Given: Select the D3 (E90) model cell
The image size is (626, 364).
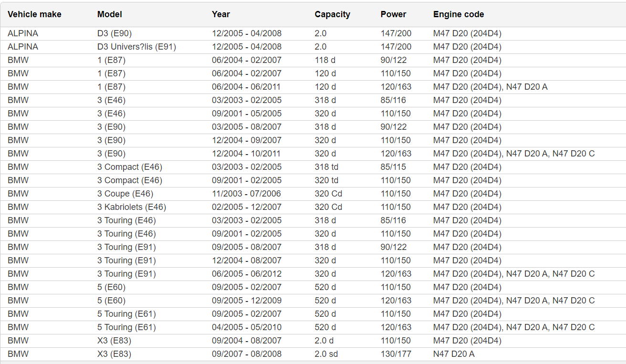Looking at the screenshot, I should (x=115, y=33).
